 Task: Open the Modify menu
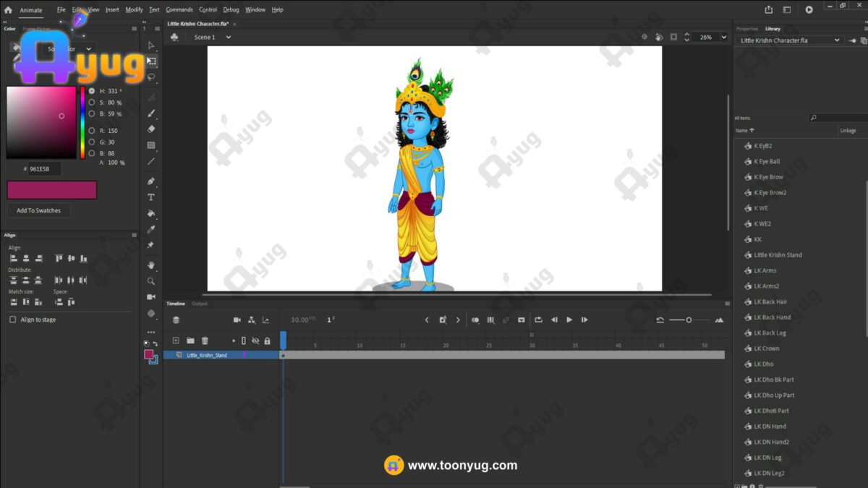click(134, 9)
